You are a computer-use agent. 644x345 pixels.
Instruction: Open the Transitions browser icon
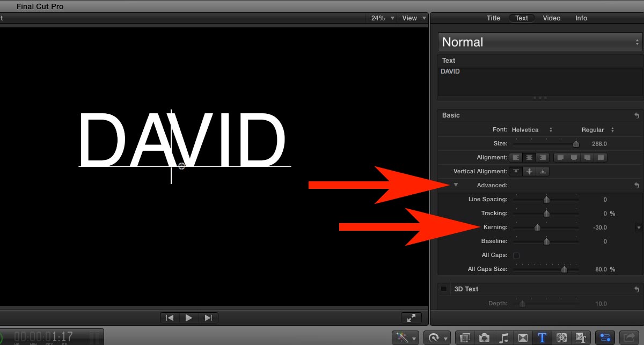click(523, 337)
